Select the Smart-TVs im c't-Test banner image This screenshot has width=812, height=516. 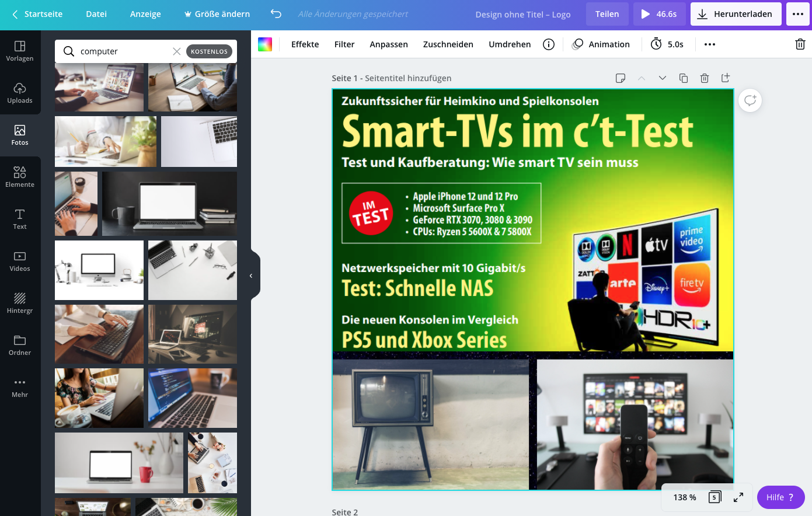tap(533, 220)
